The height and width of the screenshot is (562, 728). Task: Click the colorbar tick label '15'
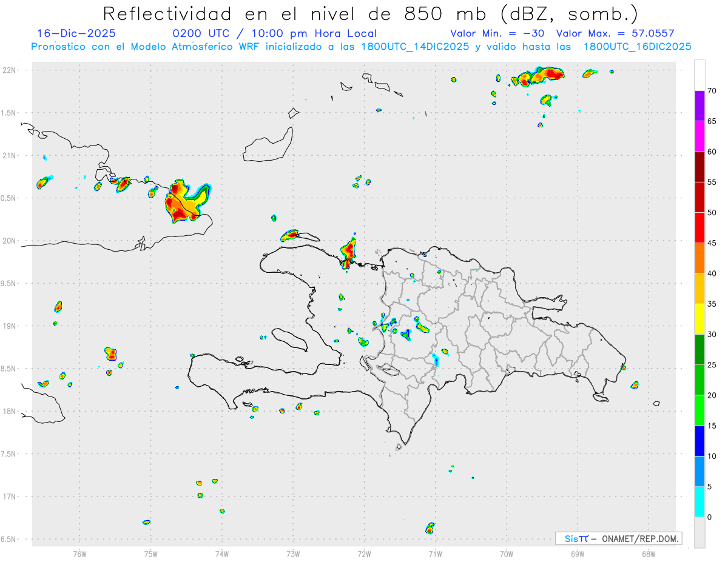[712, 426]
